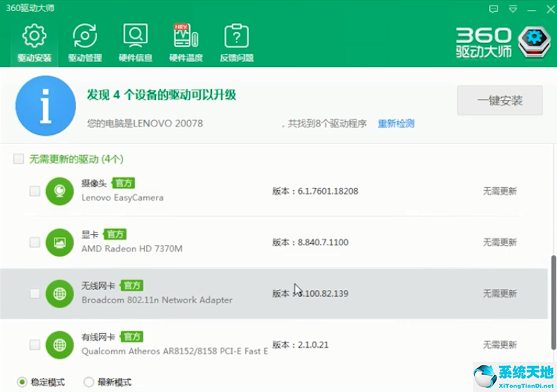
Task: Click 无需更新 status for 显卡 row
Action: pos(500,242)
